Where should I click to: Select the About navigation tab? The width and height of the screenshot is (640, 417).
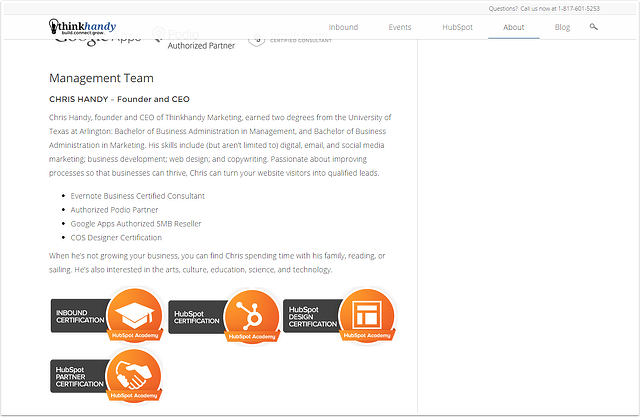(513, 27)
